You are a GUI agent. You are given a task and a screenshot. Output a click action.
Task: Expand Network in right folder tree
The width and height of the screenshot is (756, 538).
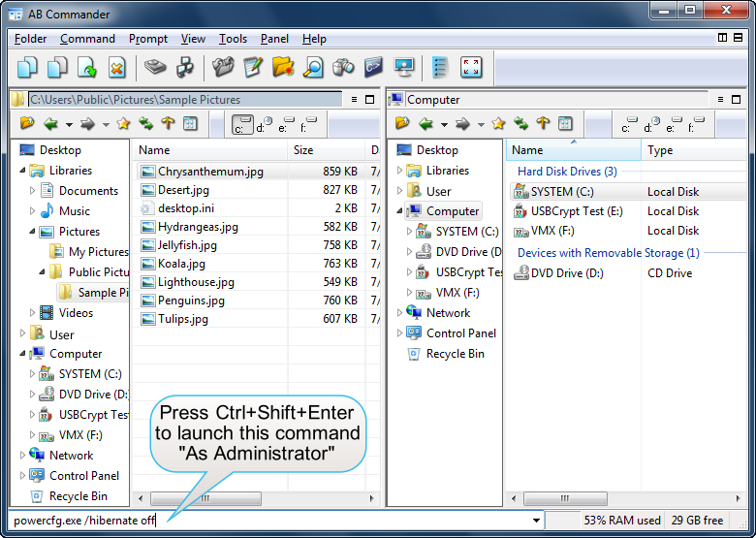[x=399, y=313]
